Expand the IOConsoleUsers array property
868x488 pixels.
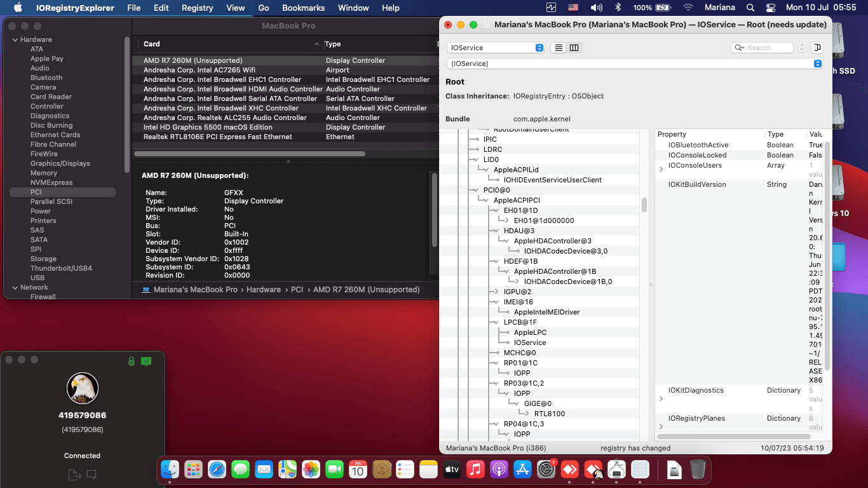pos(661,169)
